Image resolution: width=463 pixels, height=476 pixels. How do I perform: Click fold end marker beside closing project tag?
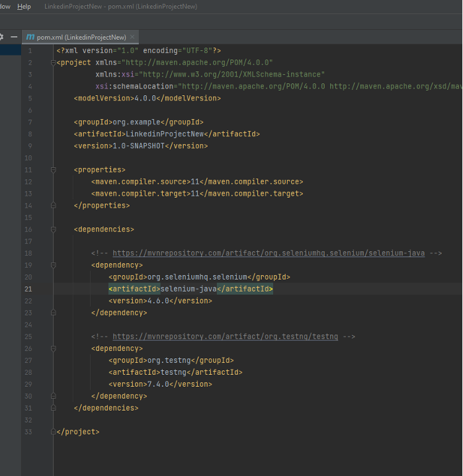click(x=53, y=432)
